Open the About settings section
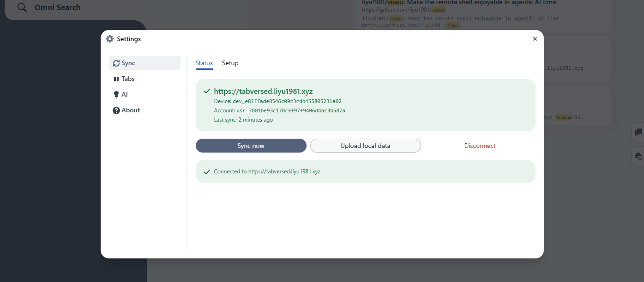644x282 pixels. (144, 110)
